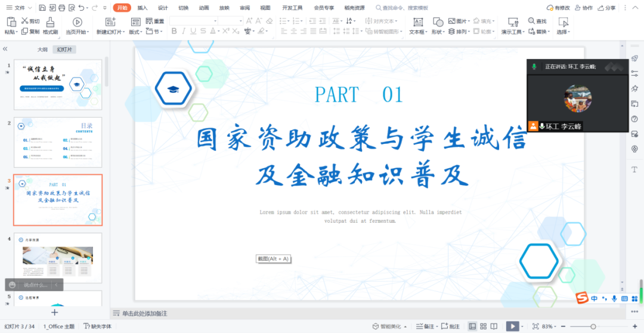644x333 pixels.
Task: Click the Print icon
Action: 61,8
